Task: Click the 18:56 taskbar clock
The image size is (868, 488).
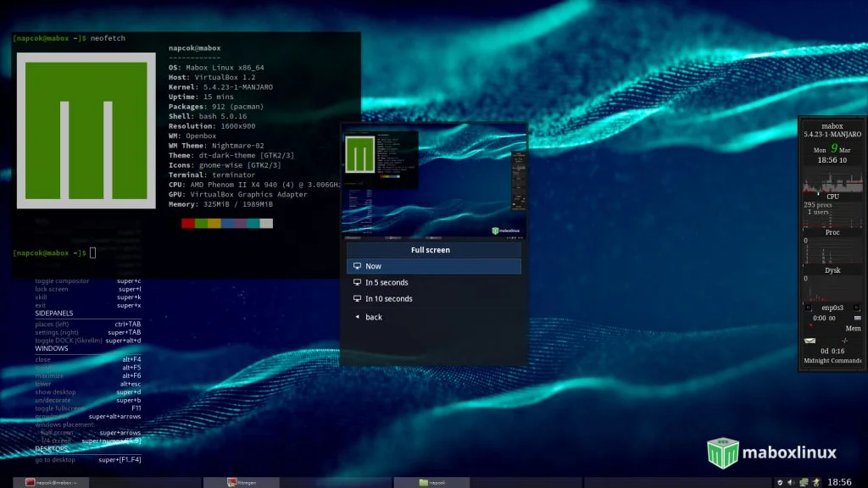Action: (839, 482)
